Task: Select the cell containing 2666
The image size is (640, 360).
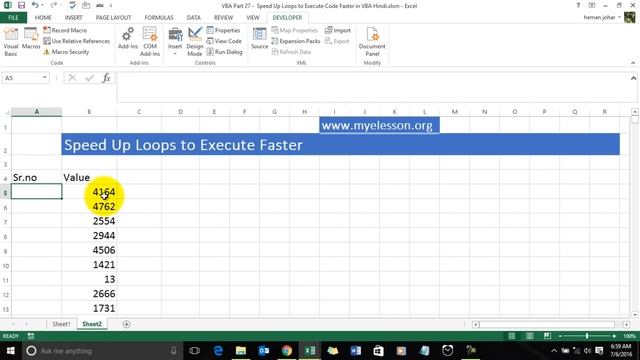Action: [x=89, y=294]
